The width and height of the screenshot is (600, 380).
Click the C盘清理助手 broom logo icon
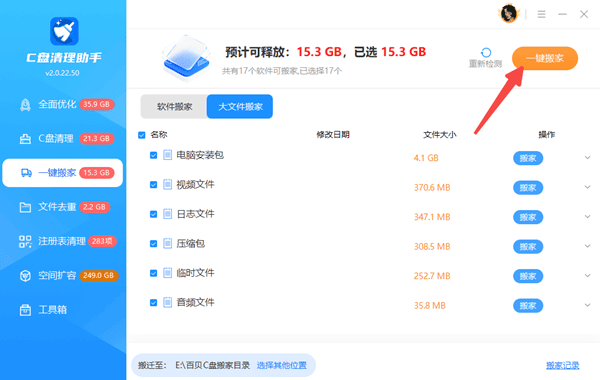click(x=64, y=31)
